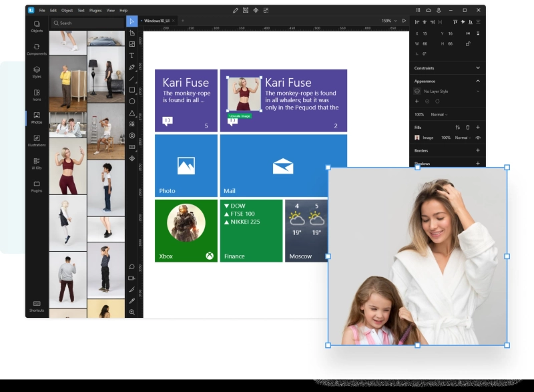
Task: Toggle the aspect ratio lock
Action: click(469, 43)
